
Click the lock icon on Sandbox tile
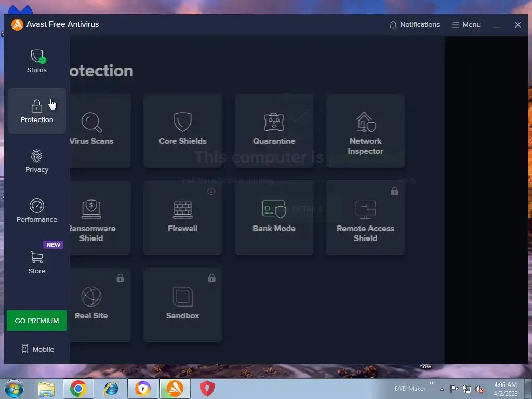point(212,278)
